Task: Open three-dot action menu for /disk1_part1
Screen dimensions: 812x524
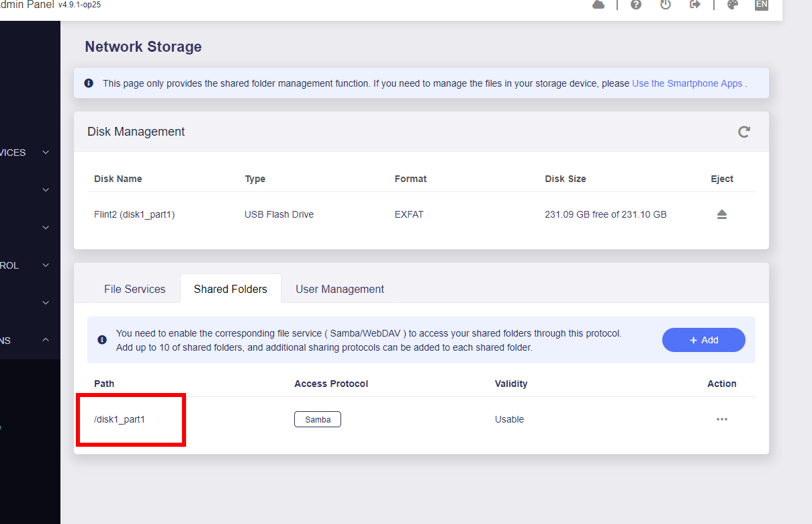Action: pos(722,419)
